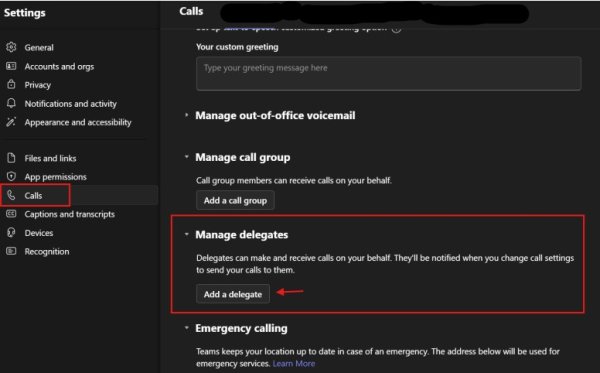Open the Learn More link
The height and width of the screenshot is (373, 600).
[293, 363]
